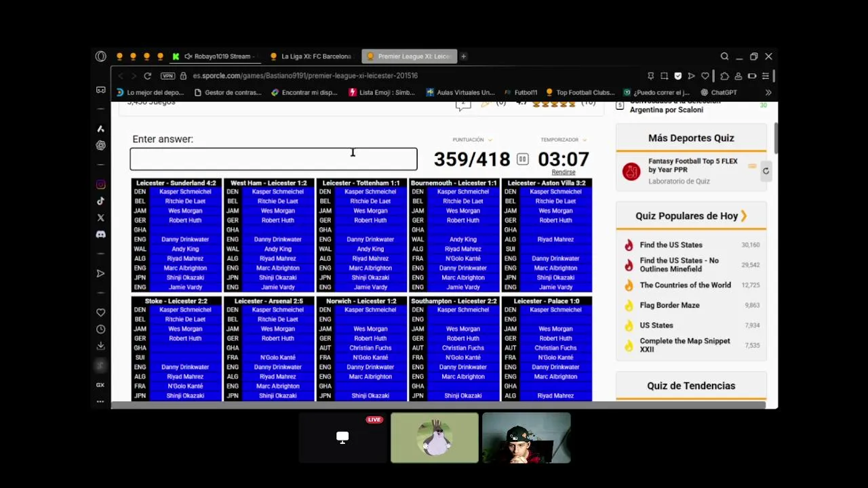Open the Instagram sidebar icon
The width and height of the screenshot is (868, 488).
(x=100, y=184)
